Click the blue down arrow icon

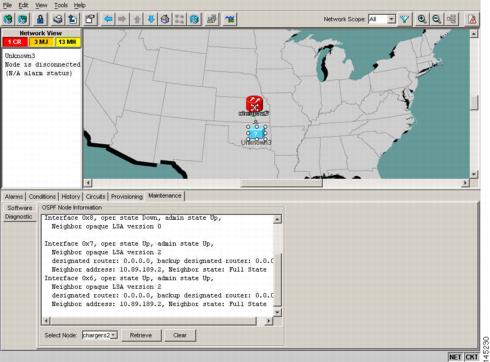pos(151,19)
